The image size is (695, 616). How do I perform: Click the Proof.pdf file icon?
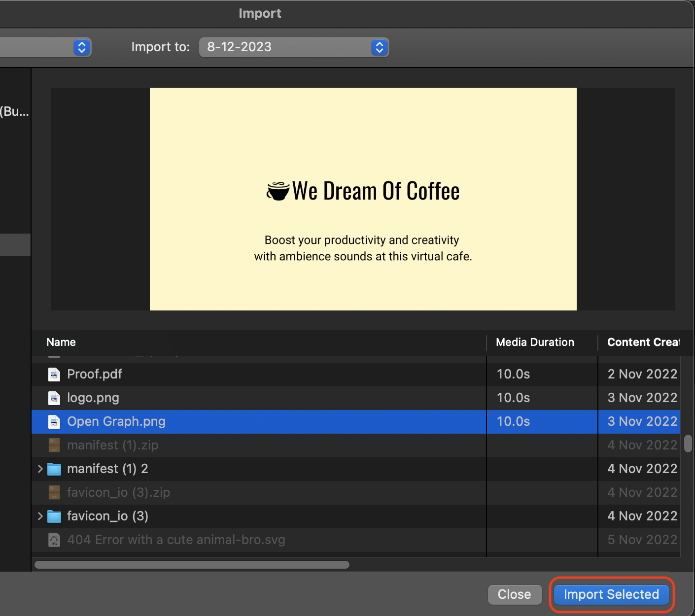(x=54, y=374)
